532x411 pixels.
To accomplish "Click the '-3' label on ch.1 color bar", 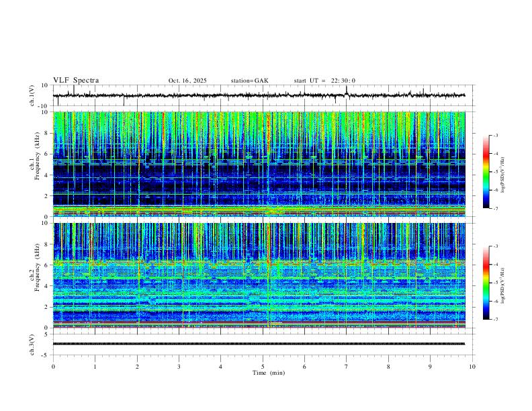I will 495,135.
